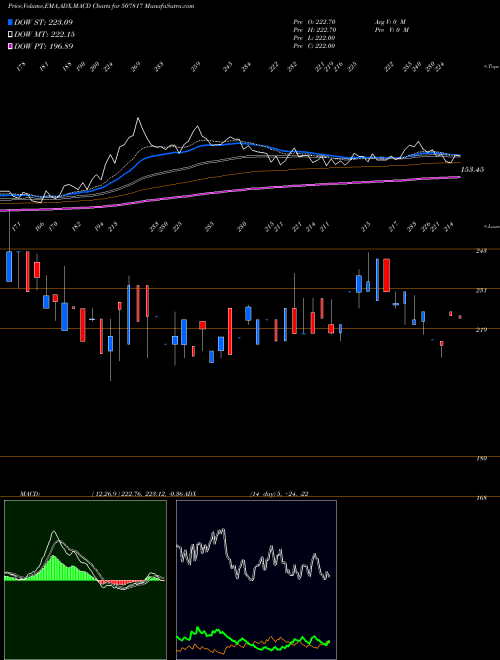Click the 'Pre V: 0 M' volume label

[x=391, y=30]
